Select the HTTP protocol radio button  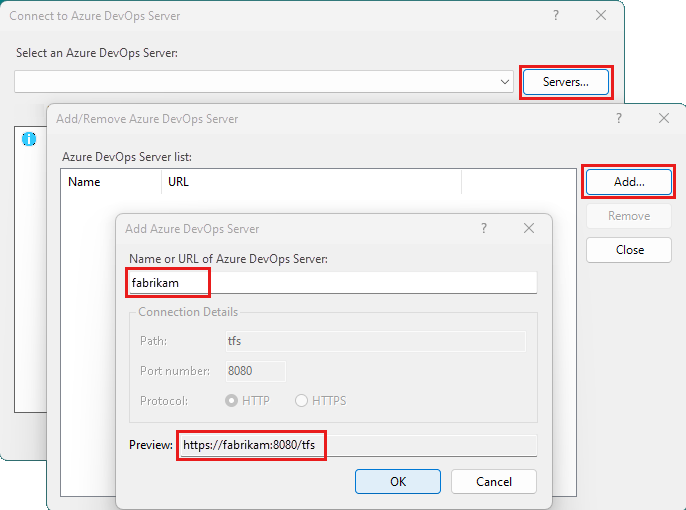[x=231, y=401]
